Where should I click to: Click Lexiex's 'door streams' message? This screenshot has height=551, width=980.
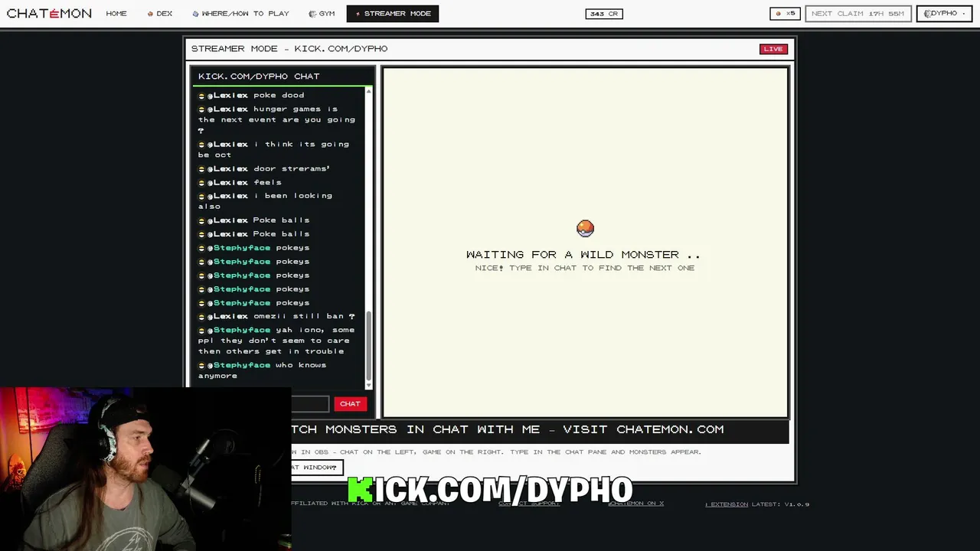point(264,168)
